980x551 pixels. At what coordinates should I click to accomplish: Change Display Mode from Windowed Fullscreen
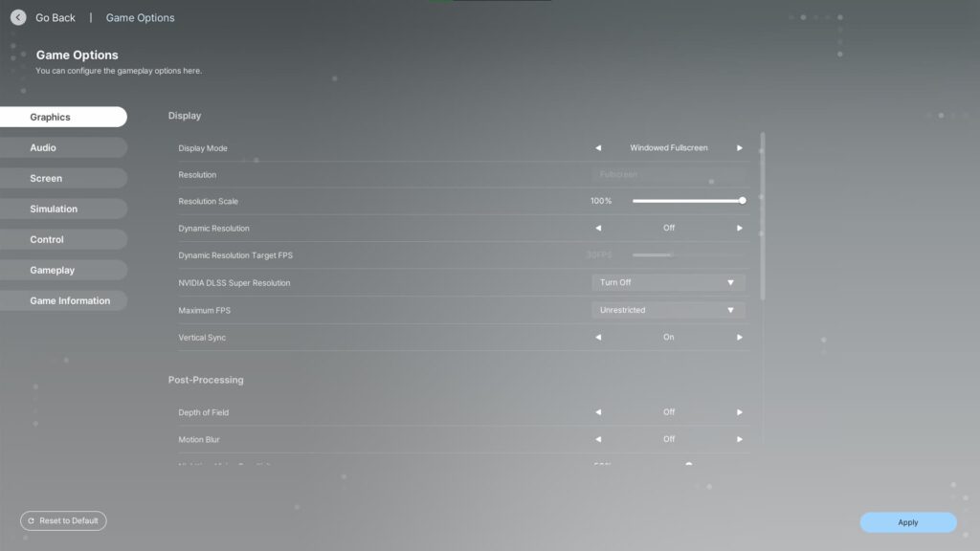tap(739, 147)
